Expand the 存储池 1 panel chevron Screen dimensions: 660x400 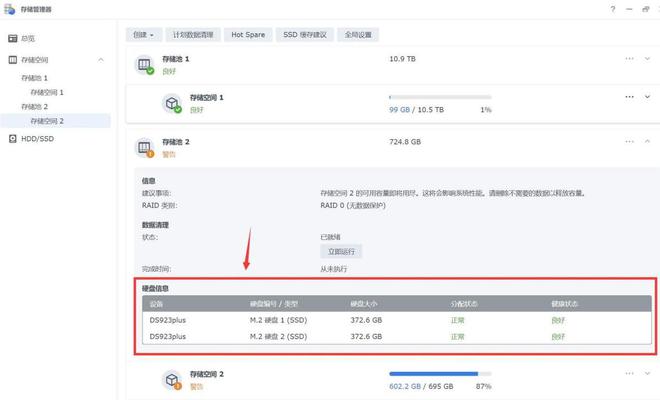point(647,59)
